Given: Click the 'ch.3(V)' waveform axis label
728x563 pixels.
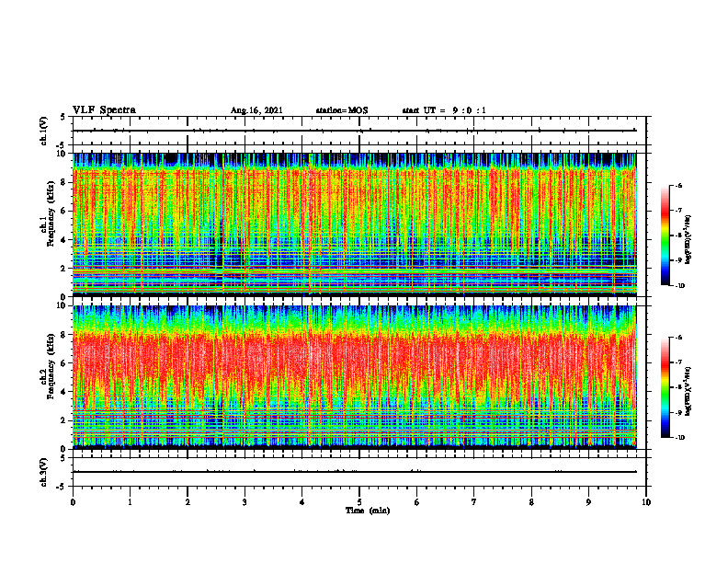Looking at the screenshot, I should (43, 472).
